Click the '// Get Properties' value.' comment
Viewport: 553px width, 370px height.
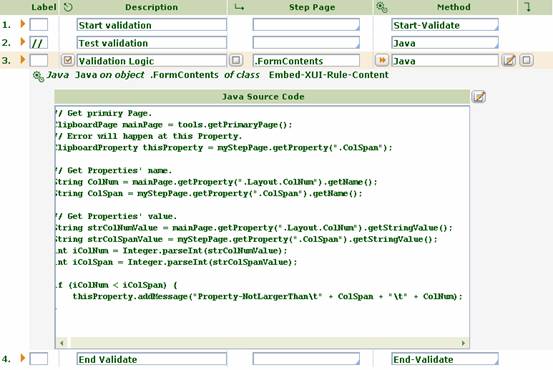tap(116, 216)
